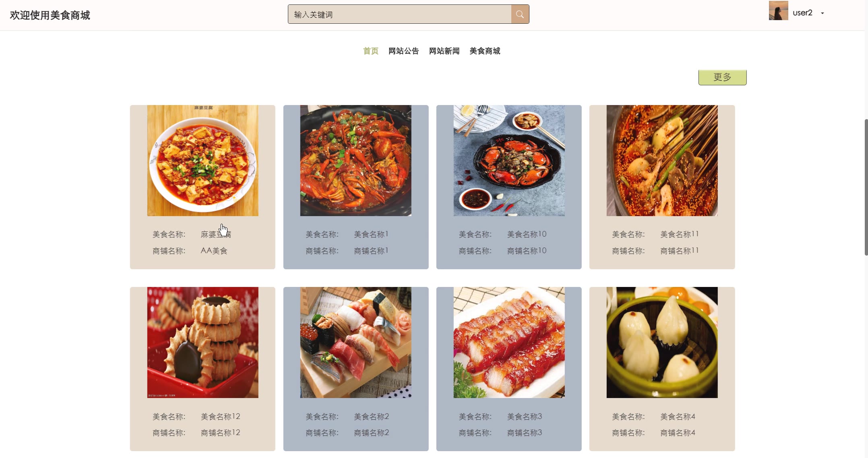Click the 欢迎使用美食商城 site title

point(50,15)
